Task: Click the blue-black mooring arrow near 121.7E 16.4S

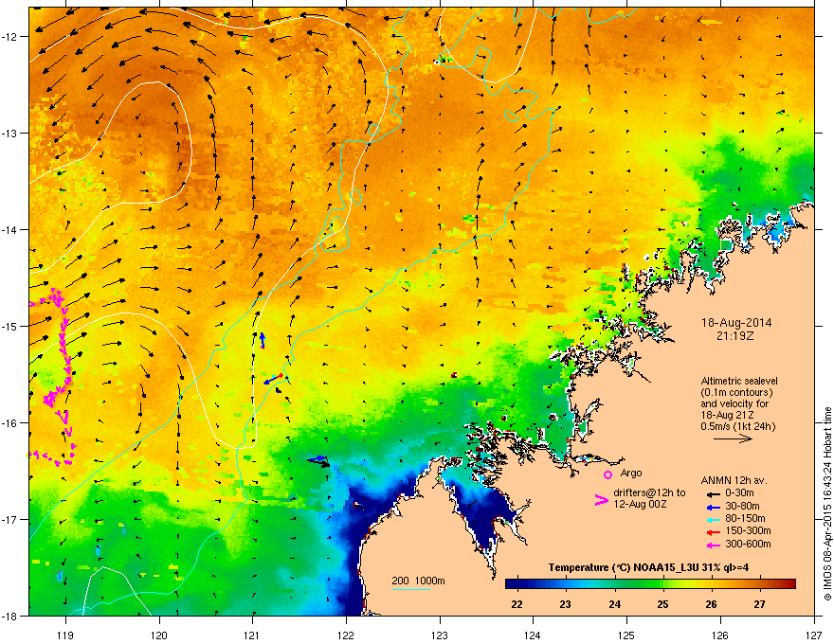Action: [x=318, y=460]
